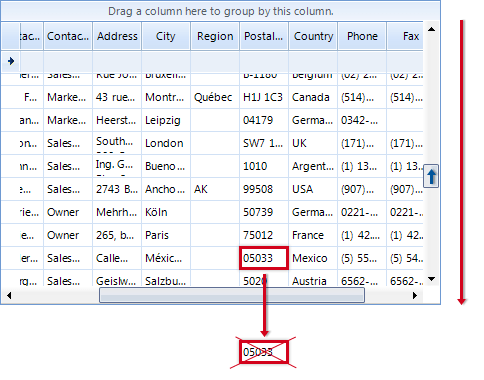Select the postal code cell 05033
Screen dimensions: 484x380
pyautogui.click(x=264, y=258)
